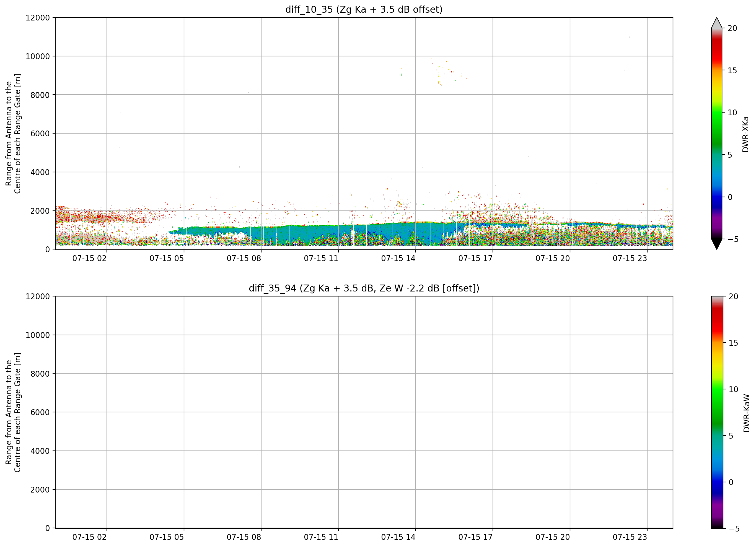Screen dimensions: 756x547
Task: Click the 20 tick on DWR-XKa colorbar
Action: point(732,28)
